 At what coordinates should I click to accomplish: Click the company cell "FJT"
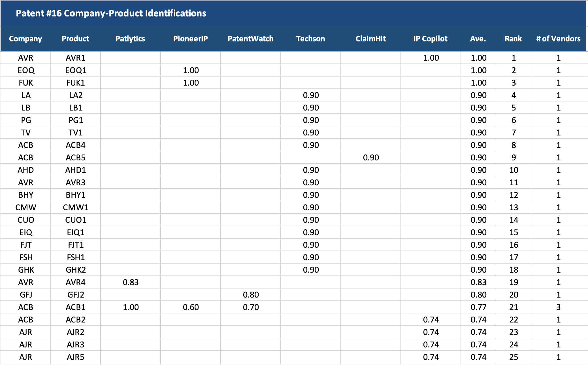click(x=26, y=245)
